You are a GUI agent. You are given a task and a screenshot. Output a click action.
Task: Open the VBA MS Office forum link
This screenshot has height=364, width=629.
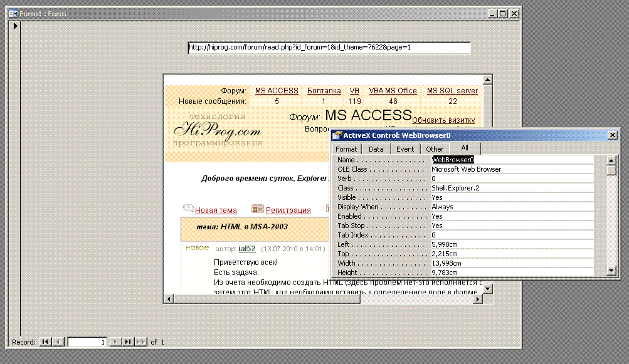(393, 91)
